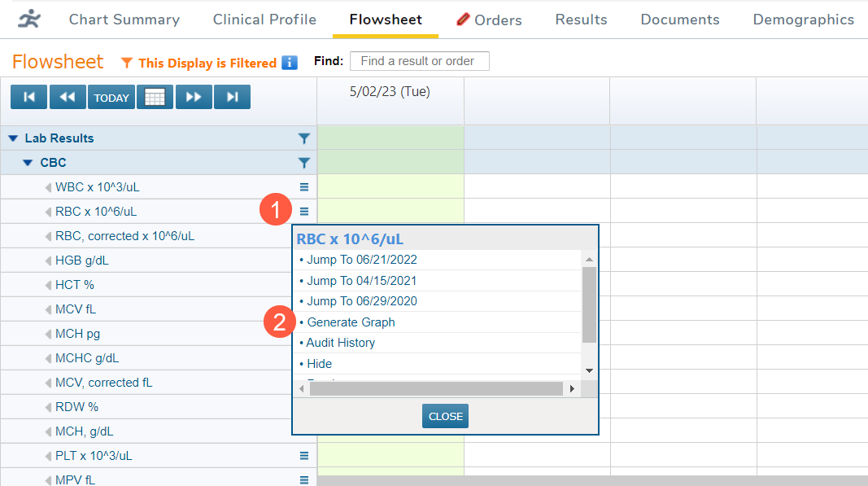Click the Lab Results filter funnel icon
This screenshot has width=868, height=486.
click(x=304, y=138)
